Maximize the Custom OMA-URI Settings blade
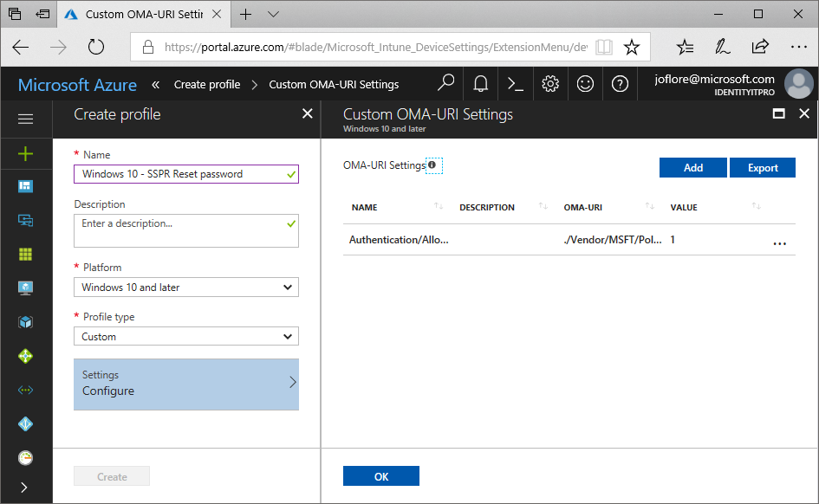Viewport: 819px width, 504px height. [779, 113]
